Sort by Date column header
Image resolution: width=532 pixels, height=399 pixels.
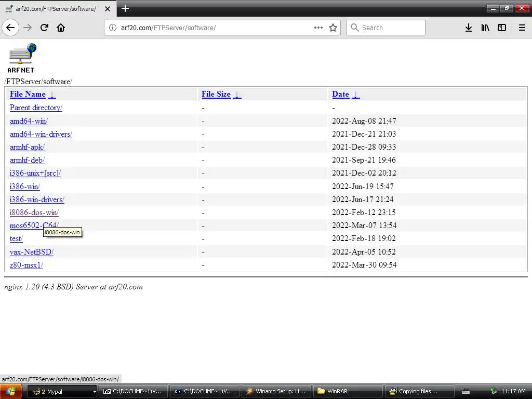click(x=340, y=94)
